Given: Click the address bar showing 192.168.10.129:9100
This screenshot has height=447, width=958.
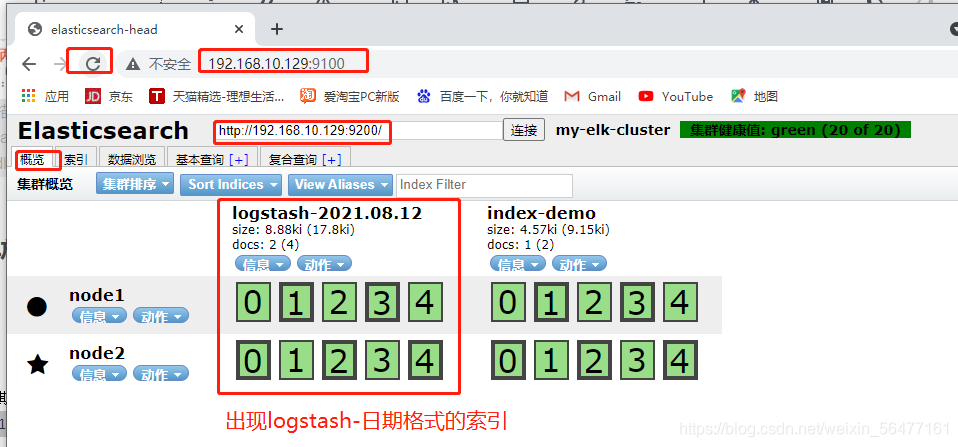Looking at the screenshot, I should coord(277,64).
